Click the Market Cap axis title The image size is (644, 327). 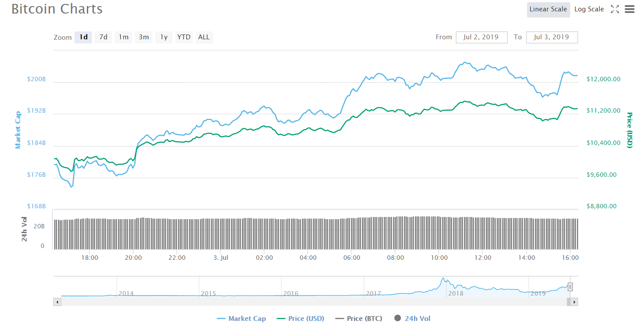pos(18,130)
